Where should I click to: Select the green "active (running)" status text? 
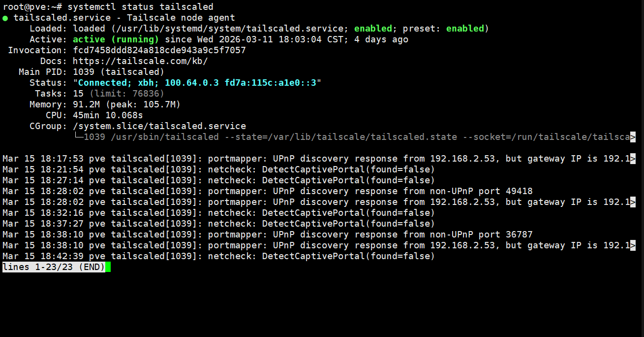[x=116, y=39]
